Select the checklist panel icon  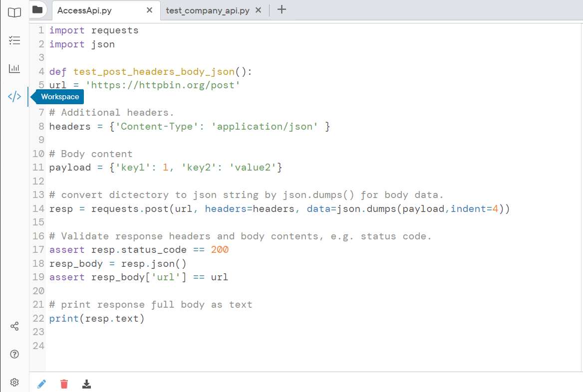pos(14,41)
